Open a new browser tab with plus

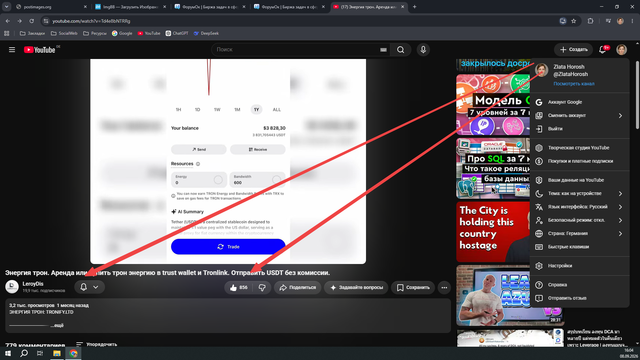point(414,7)
